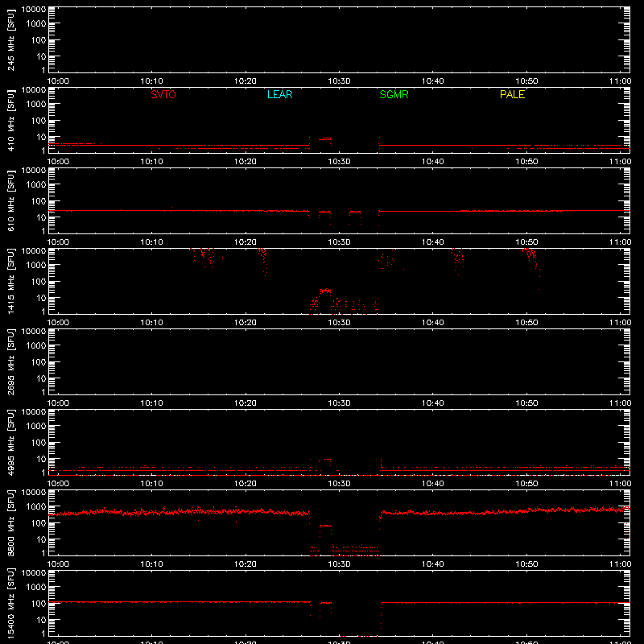Select the 1415 MHz [SFU] axis label
Image resolution: width=644 pixels, height=644 pixels.
(10, 281)
